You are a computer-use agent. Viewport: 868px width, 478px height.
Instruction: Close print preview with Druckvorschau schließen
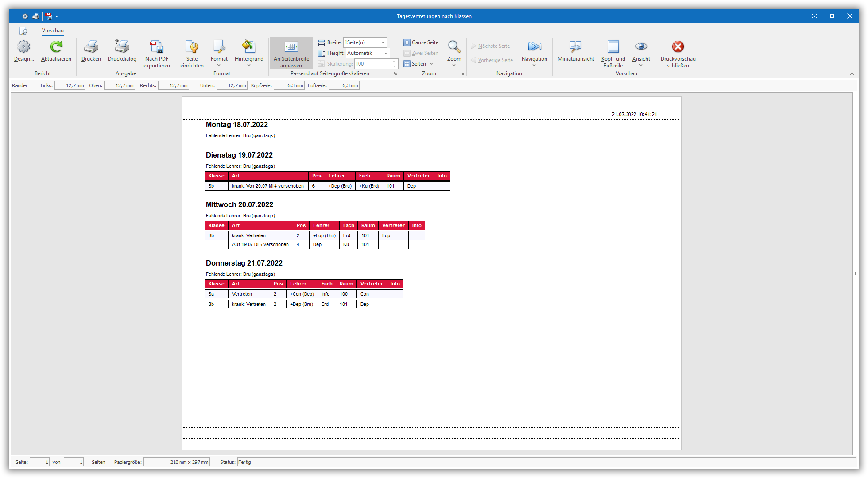coord(678,47)
